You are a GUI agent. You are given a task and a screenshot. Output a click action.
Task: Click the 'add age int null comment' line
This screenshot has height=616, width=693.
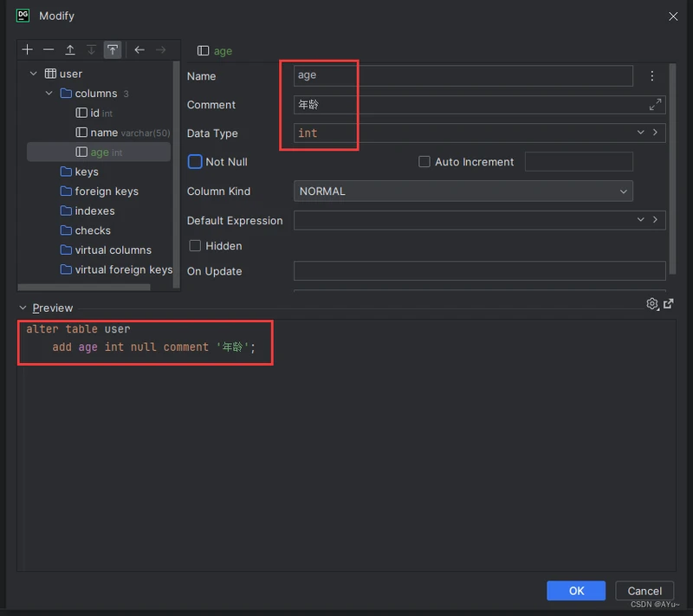click(154, 347)
